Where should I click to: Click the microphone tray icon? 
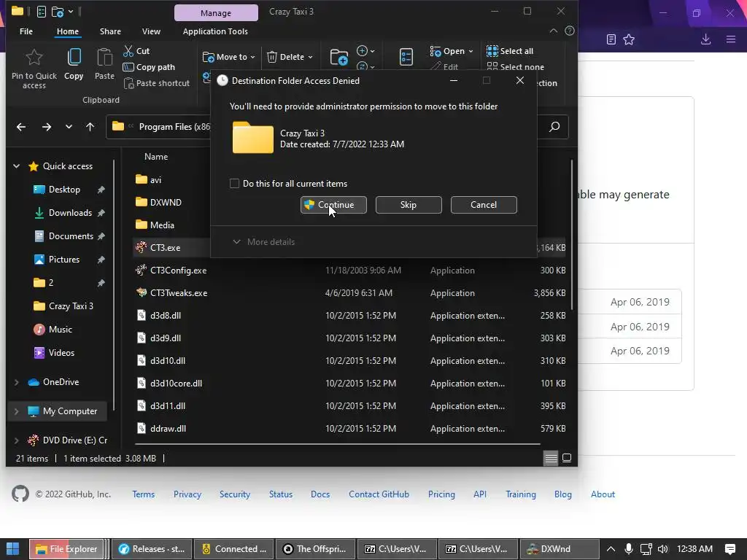[628, 549]
